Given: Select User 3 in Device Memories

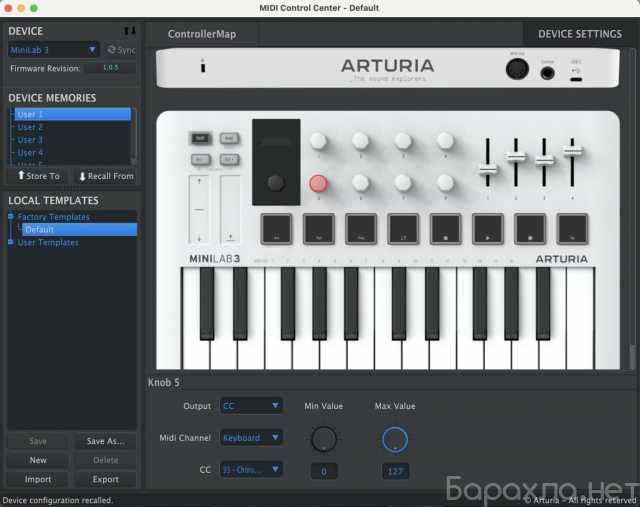Looking at the screenshot, I should pyautogui.click(x=73, y=140).
